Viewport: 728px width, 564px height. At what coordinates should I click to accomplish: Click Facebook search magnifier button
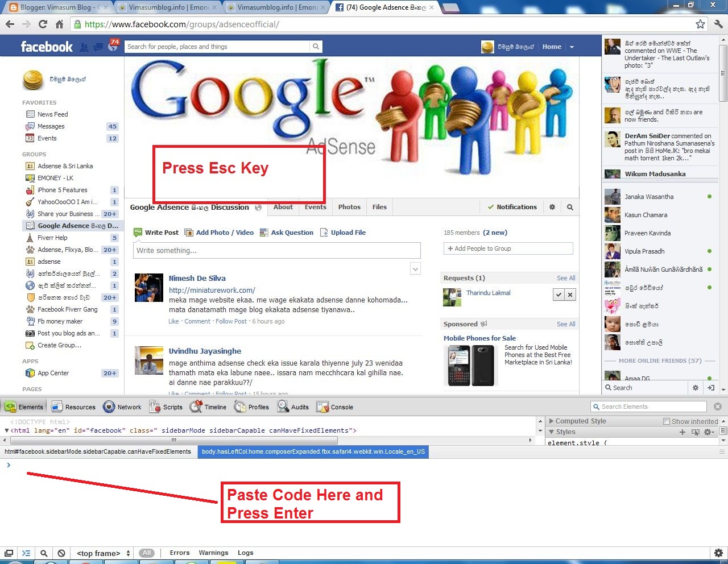pos(316,47)
